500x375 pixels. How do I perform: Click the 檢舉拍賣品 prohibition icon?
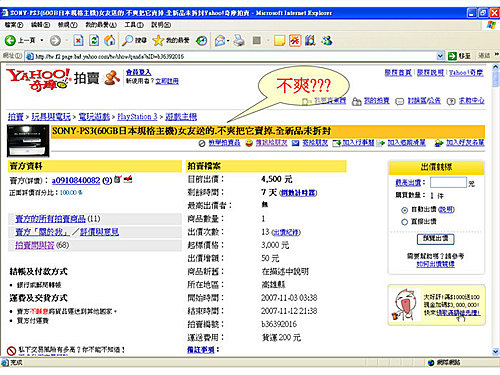[x=202, y=143]
